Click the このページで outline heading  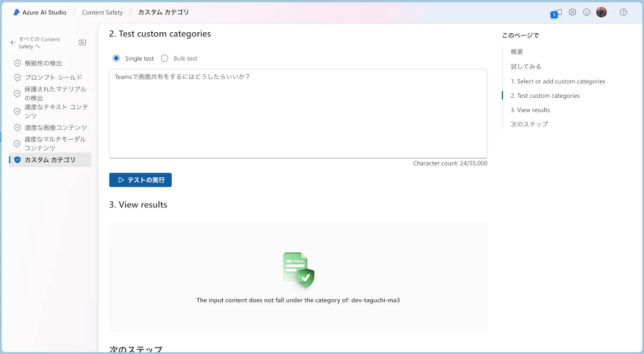pyautogui.click(x=520, y=35)
